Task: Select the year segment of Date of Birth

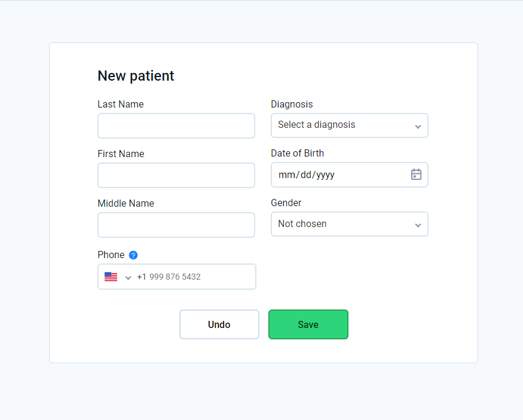Action: click(325, 175)
